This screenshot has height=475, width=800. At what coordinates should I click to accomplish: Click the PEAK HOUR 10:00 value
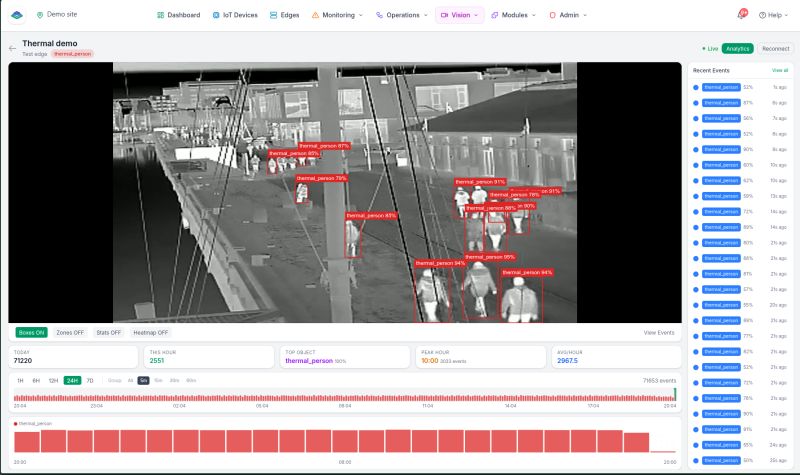(430, 361)
